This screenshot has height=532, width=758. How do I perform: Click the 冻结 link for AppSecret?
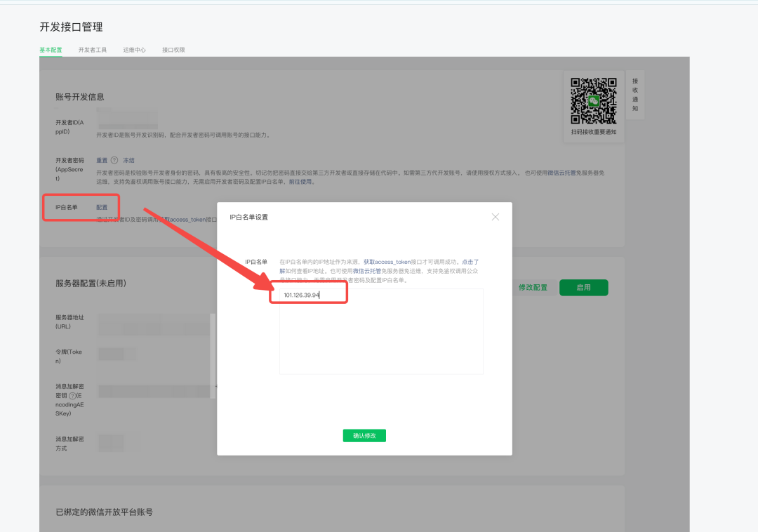point(128,160)
